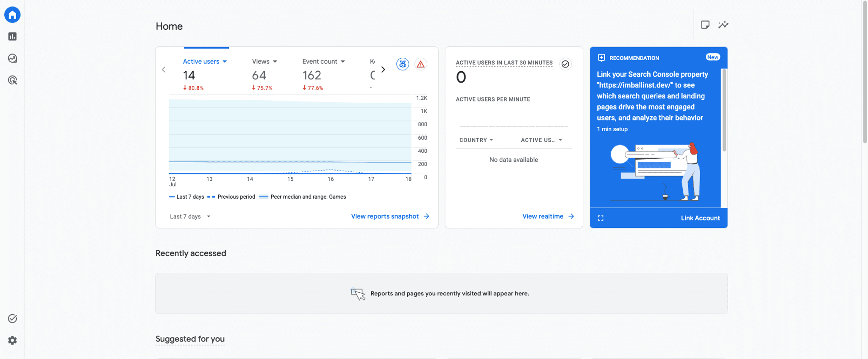Open the Home icon in sidebar
Viewport: 868px width, 359px height.
[x=12, y=15]
